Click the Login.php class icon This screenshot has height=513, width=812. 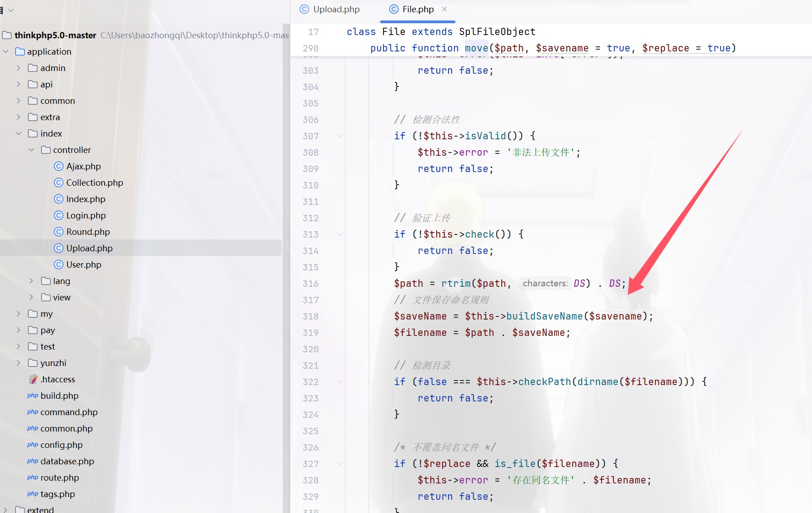tap(58, 215)
